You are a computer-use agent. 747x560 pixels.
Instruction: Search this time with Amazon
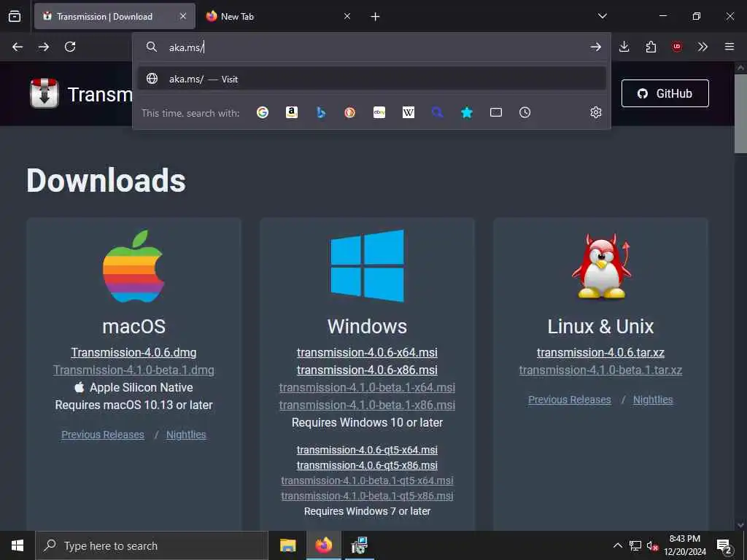pyautogui.click(x=292, y=112)
